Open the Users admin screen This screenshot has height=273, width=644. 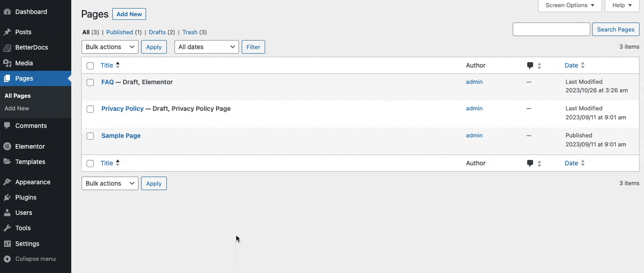click(x=23, y=213)
